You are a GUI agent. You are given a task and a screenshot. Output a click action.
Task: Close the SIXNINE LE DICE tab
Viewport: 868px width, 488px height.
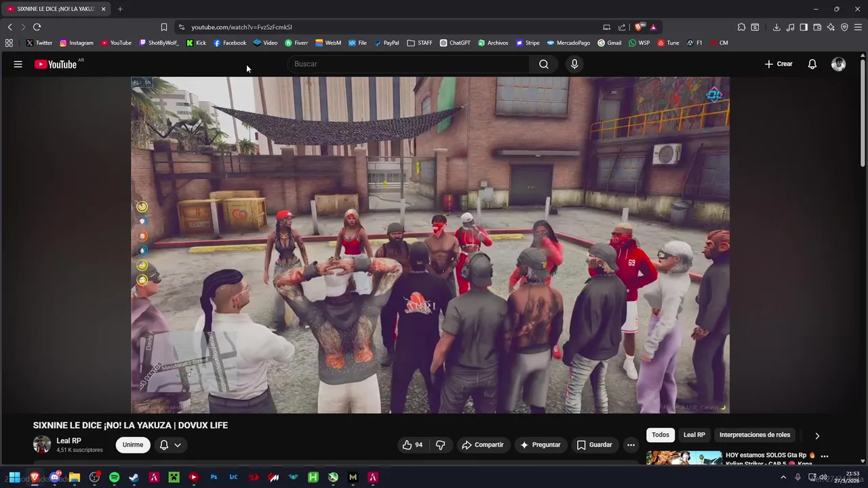click(x=103, y=9)
